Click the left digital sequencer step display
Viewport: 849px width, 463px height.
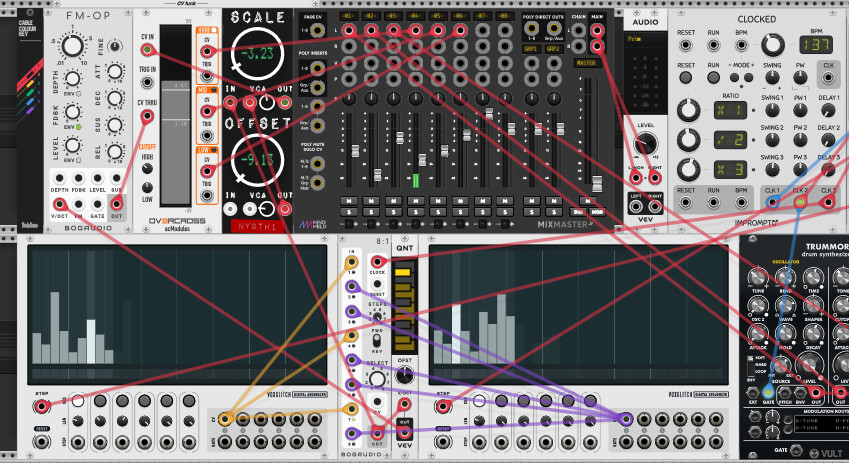(x=177, y=315)
